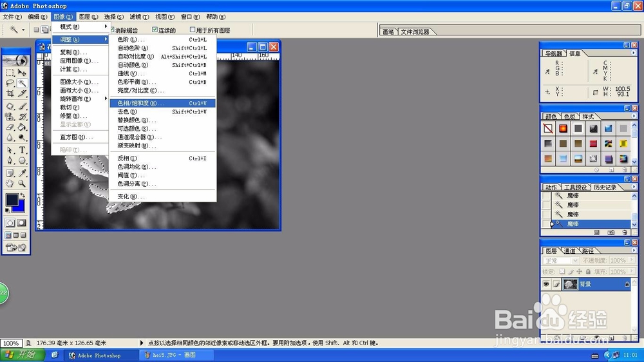
Task: Select the Lasso tool
Action: [x=10, y=83]
